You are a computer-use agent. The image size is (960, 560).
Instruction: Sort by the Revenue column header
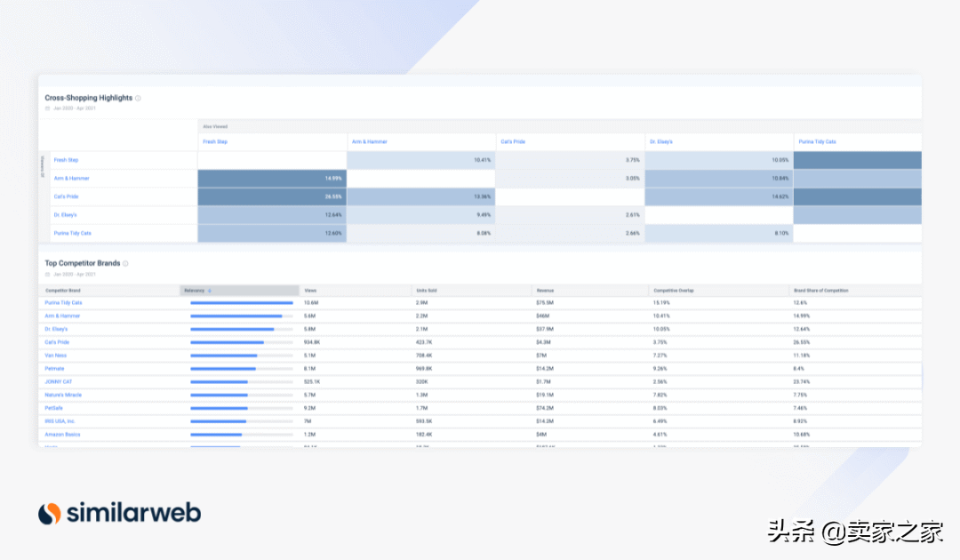pos(545,291)
